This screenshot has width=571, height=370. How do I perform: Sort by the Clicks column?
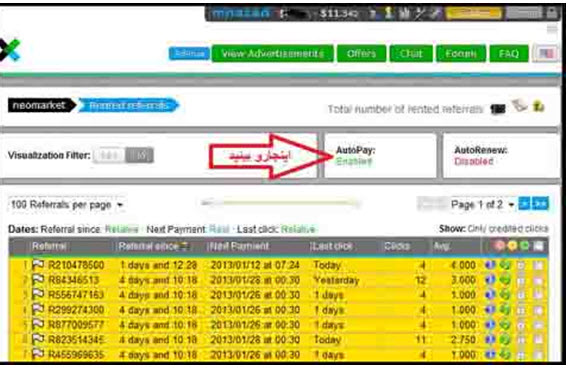click(397, 246)
